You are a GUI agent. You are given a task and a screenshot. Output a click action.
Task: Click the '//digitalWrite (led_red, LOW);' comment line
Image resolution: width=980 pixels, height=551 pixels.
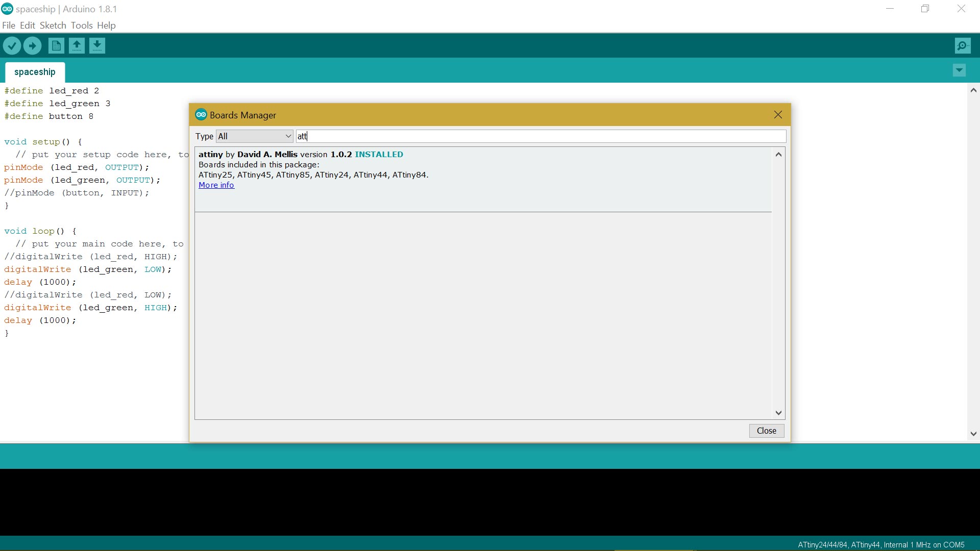click(88, 295)
